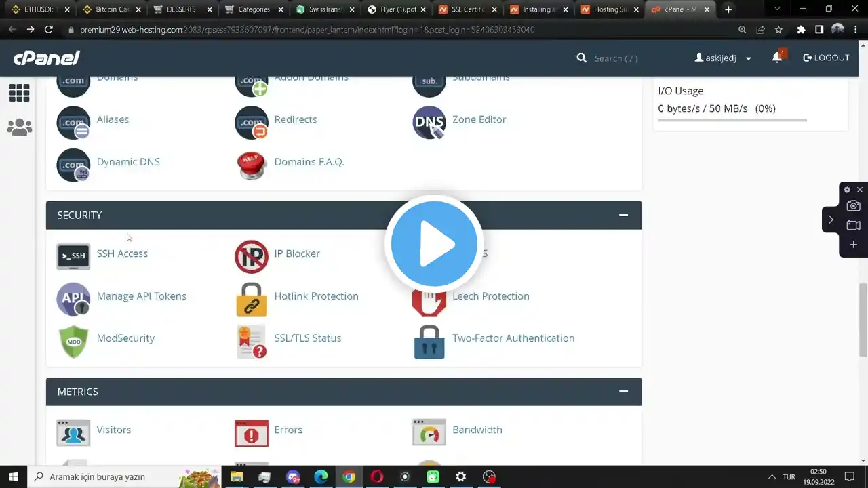Screen dimensions: 868x488
Task: Click the browser address bar URL
Action: 307,30
